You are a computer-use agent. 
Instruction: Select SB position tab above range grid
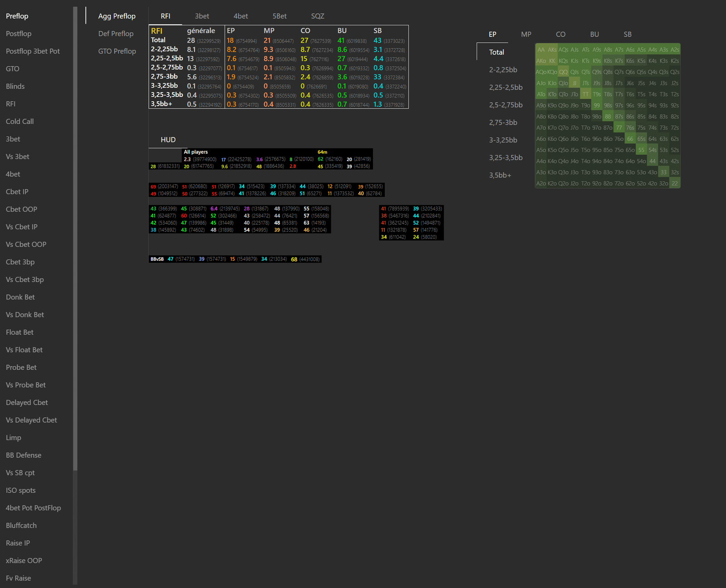[x=628, y=34]
